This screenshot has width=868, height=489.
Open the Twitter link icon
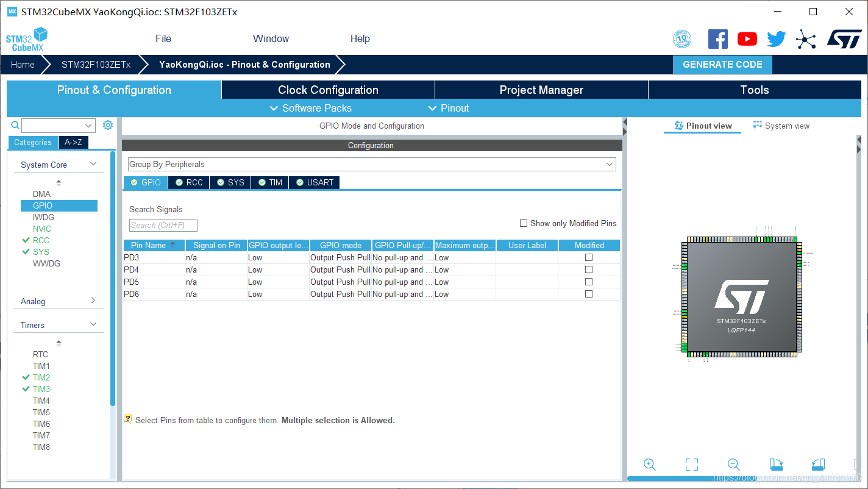777,39
